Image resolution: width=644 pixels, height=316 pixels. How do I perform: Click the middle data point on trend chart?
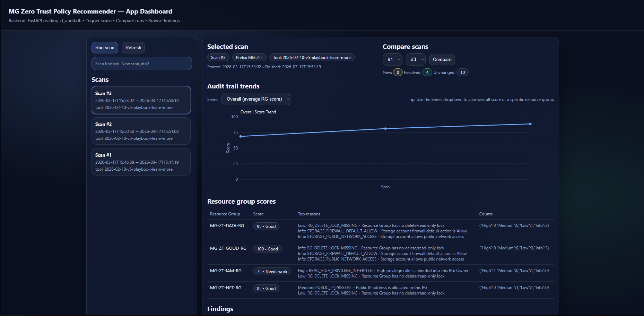[x=385, y=129]
